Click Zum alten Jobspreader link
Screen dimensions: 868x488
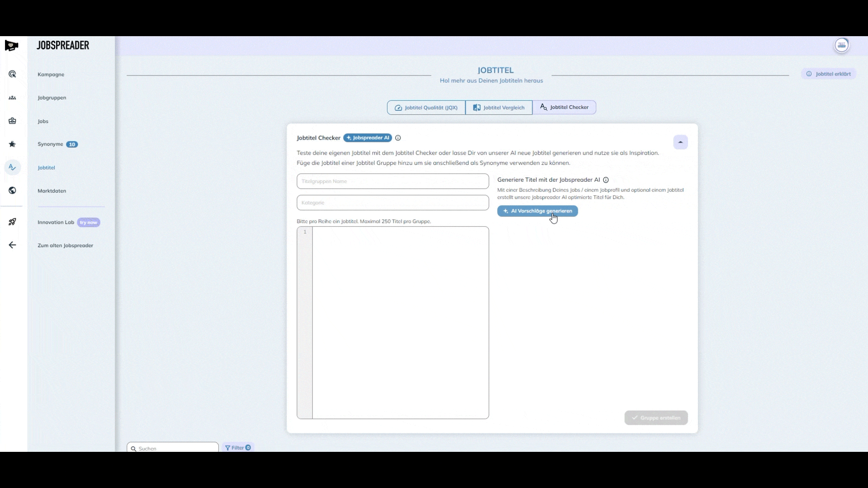[66, 245]
